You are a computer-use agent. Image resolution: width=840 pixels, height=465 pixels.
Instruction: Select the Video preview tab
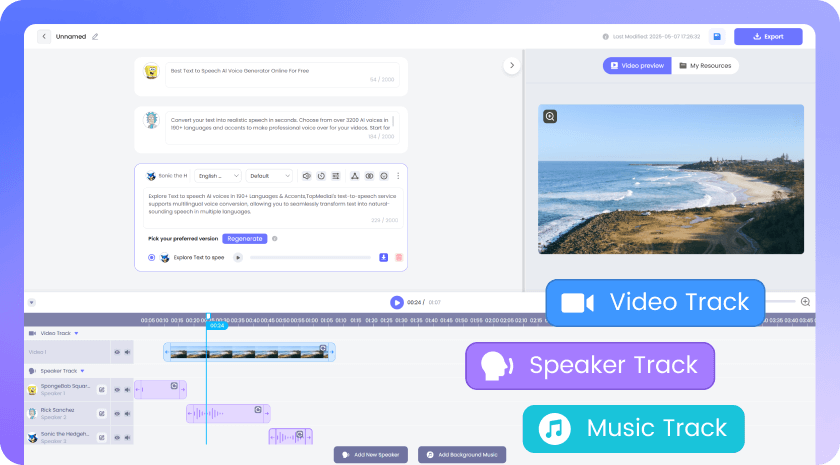[637, 66]
